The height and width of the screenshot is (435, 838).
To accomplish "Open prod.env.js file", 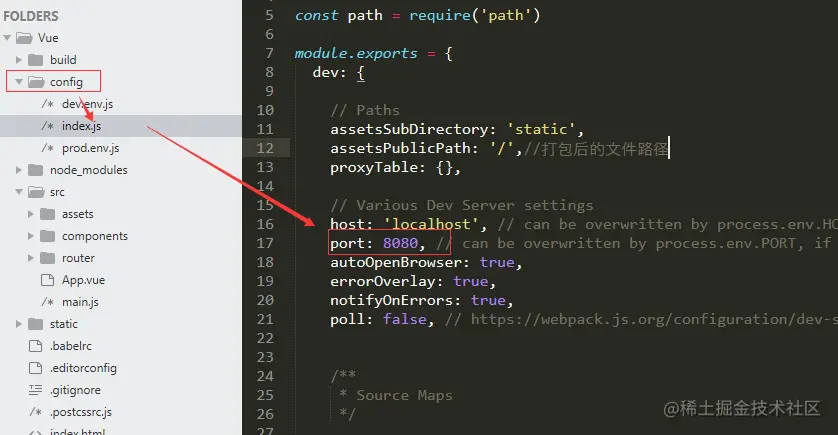I will tap(90, 148).
